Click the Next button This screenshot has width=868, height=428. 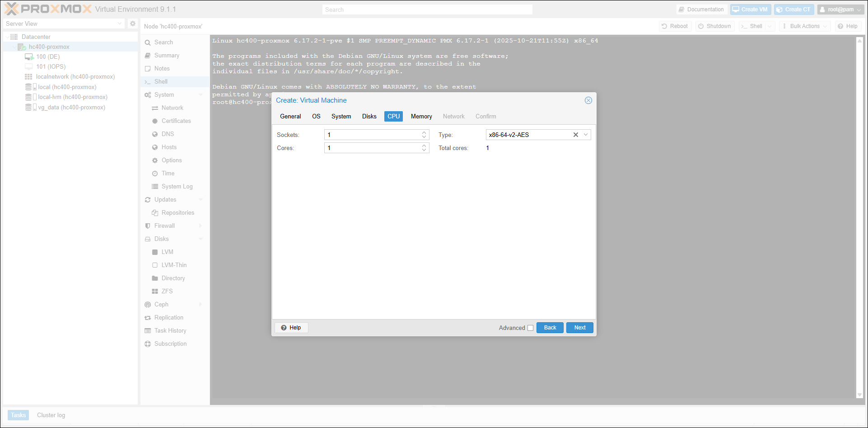coord(580,328)
